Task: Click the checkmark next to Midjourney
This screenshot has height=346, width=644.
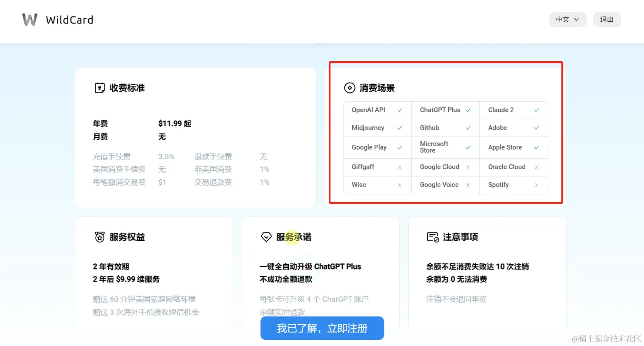Action: (400, 128)
